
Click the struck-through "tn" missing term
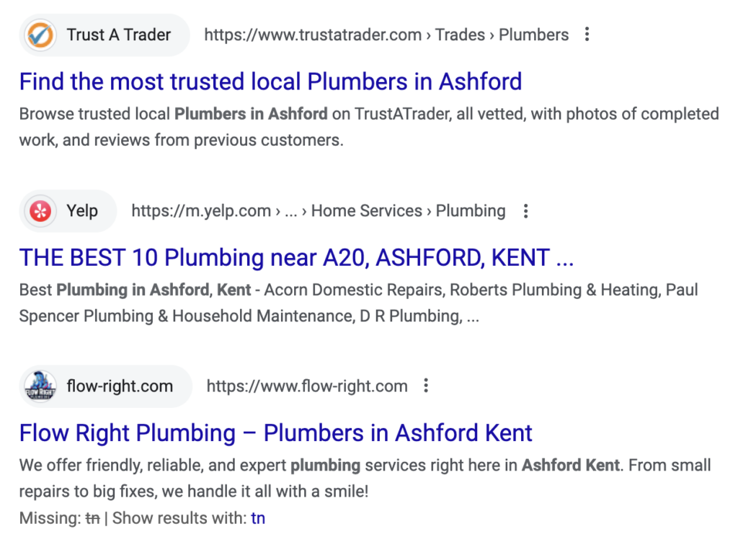(x=92, y=517)
